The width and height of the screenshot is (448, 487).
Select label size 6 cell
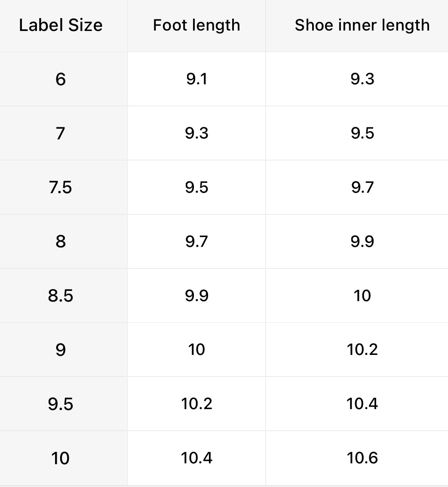[x=61, y=79]
